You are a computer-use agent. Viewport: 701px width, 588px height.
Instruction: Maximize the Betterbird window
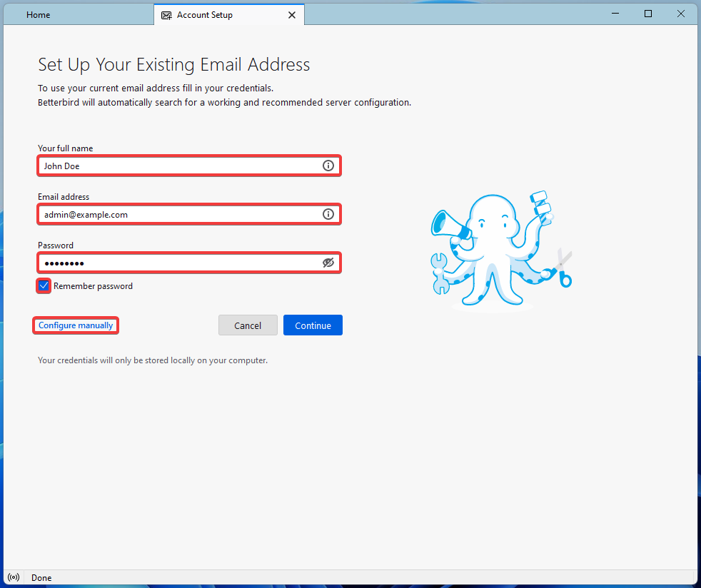click(648, 14)
